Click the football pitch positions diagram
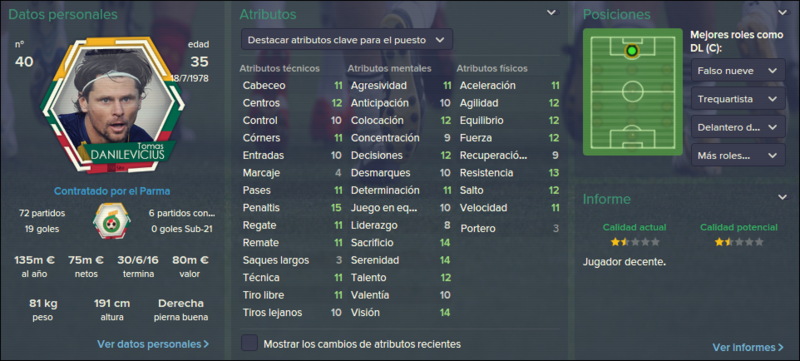The height and width of the screenshot is (361, 800). click(x=633, y=92)
